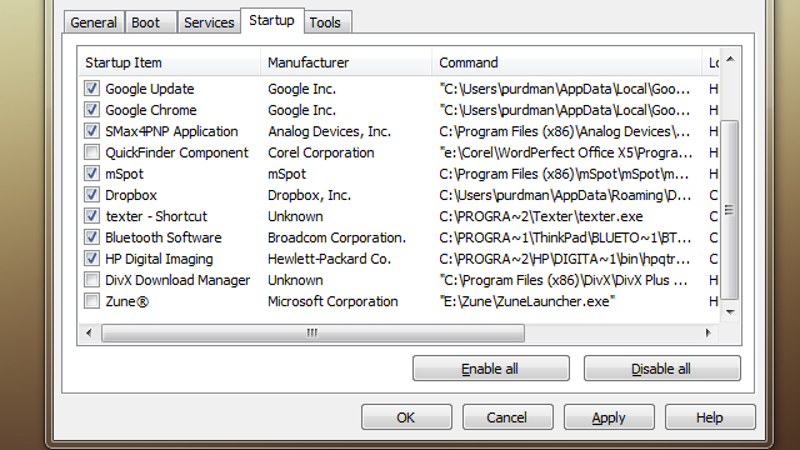Viewport: 800px width, 450px height.
Task: Click the vertical scrollbar up arrow
Action: pyautogui.click(x=730, y=59)
